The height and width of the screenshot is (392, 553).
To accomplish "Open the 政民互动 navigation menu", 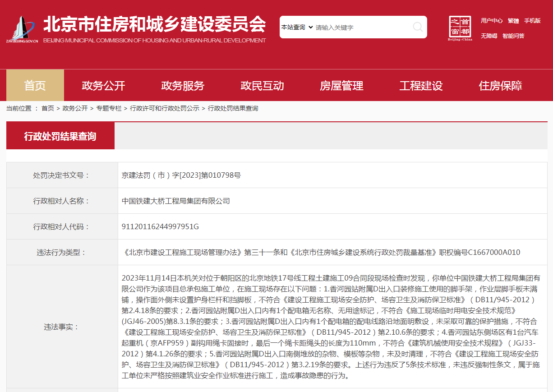I will point(262,86).
